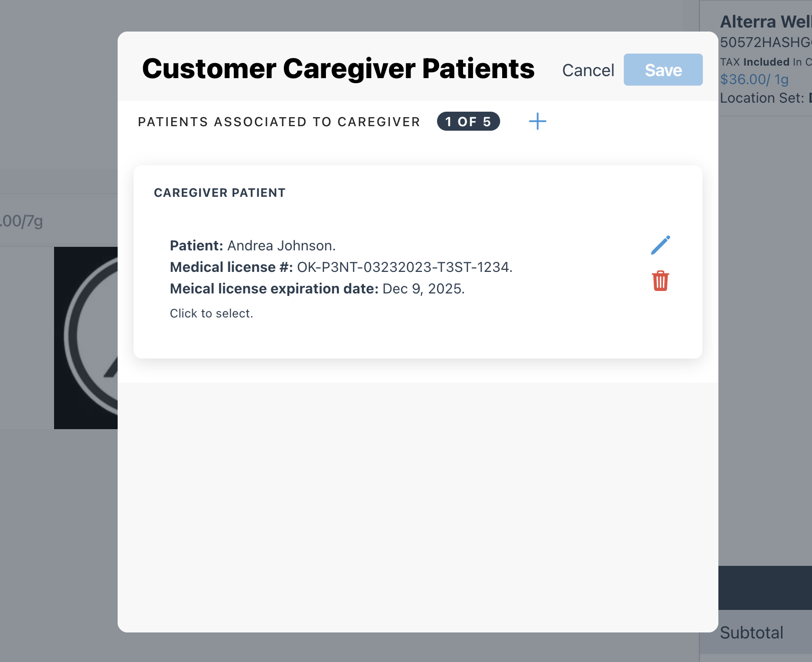Click the 1 OF 5 count badge

click(468, 122)
